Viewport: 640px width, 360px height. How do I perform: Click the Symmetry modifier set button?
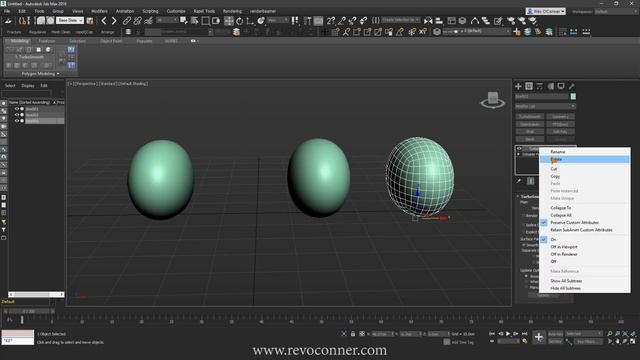click(560, 117)
